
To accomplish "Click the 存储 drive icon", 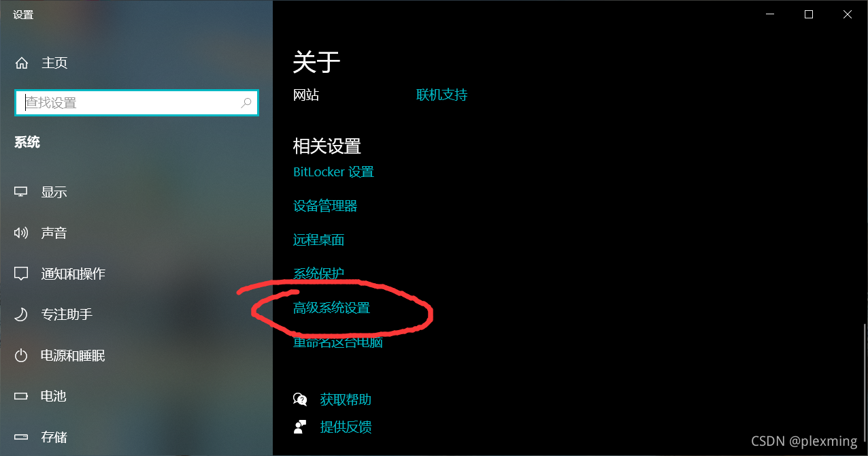I will [x=21, y=437].
